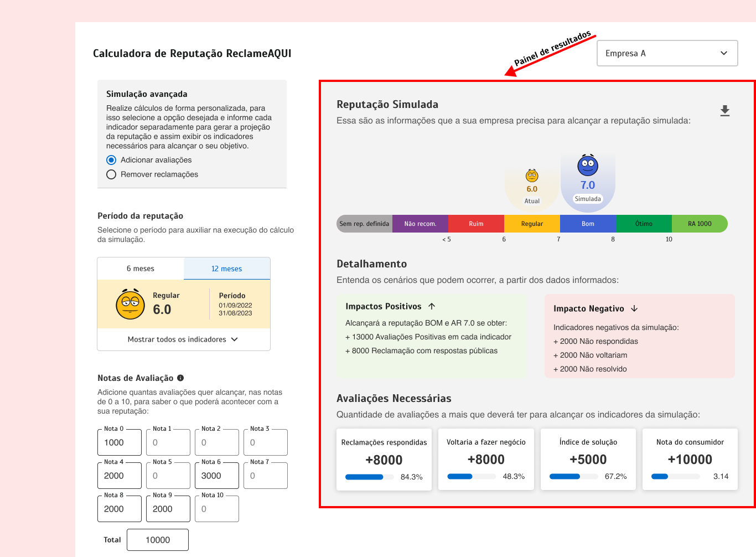Click the 84.3% percentage text

point(412,477)
